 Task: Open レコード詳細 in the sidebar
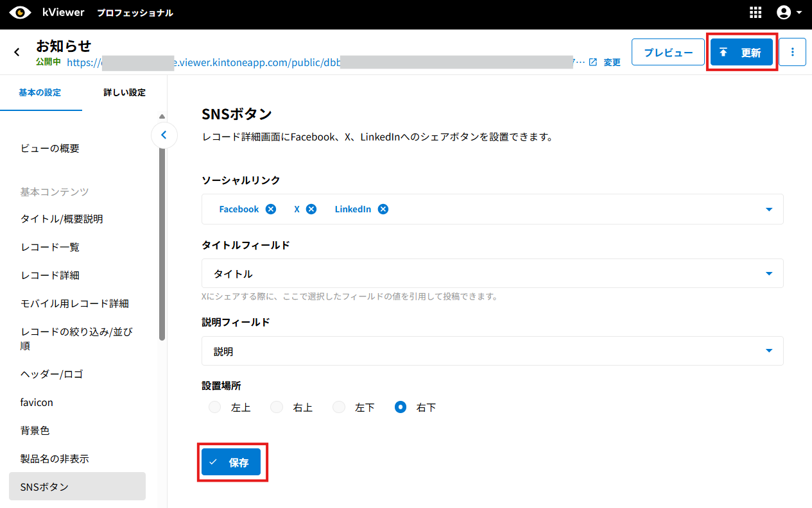click(x=50, y=275)
